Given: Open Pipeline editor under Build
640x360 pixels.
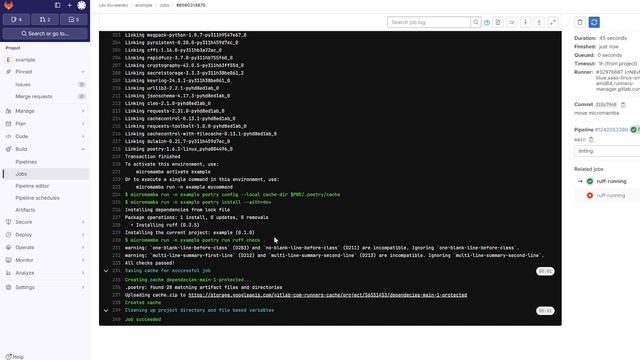Looking at the screenshot, I should [45, 186].
